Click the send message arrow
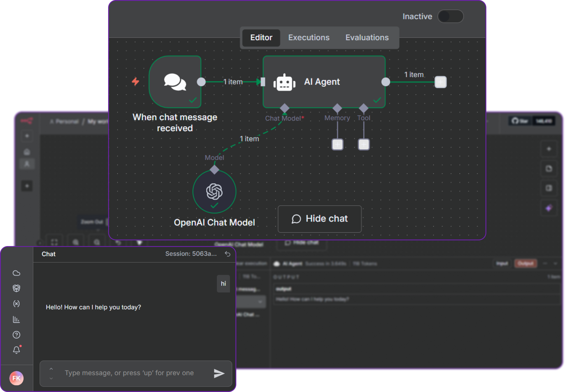Screen dimensions: 565x392 [219, 373]
